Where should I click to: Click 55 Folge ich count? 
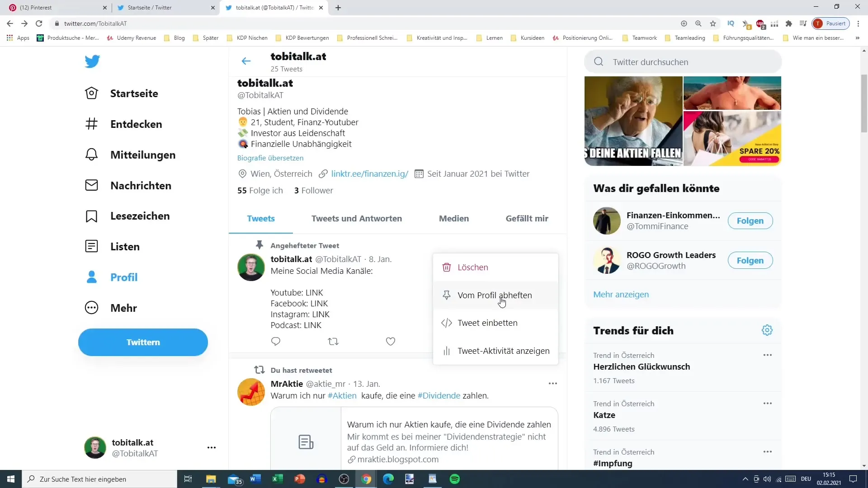coord(260,191)
